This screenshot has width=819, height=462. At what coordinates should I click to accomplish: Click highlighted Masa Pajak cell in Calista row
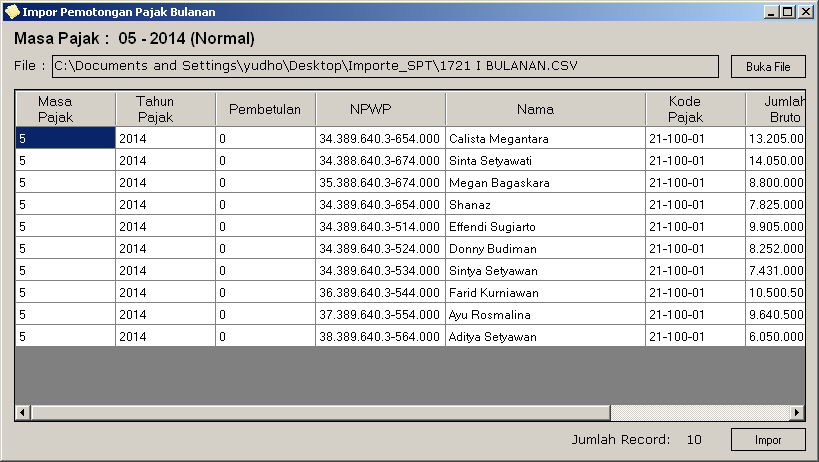pyautogui.click(x=65, y=138)
